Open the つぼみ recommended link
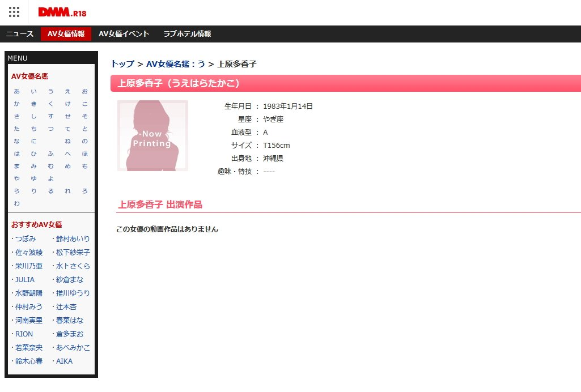The width and height of the screenshot is (581, 392). [x=26, y=238]
